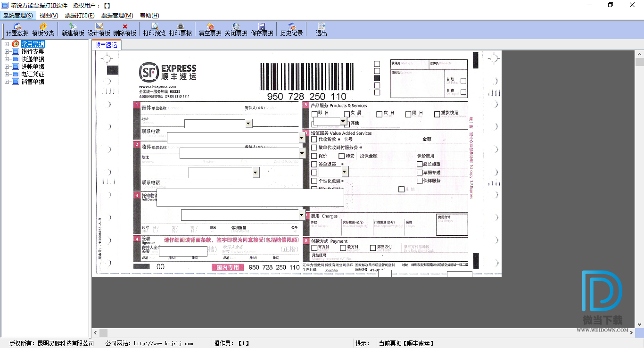Viewport: 644px width, 348px height.
Task: Click the 银行支票 folder icon in tree
Action: (16, 51)
